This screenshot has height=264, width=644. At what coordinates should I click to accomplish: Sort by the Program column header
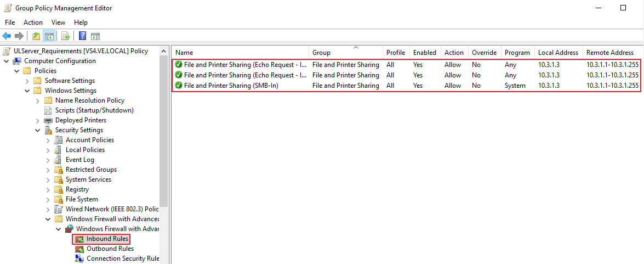click(517, 53)
